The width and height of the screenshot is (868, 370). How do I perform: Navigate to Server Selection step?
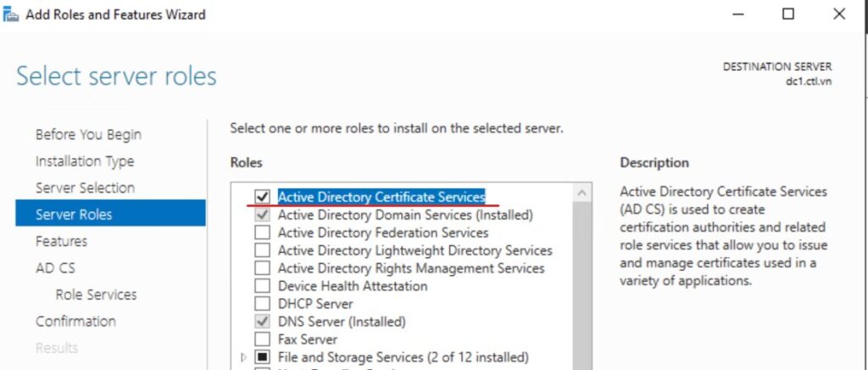(x=85, y=188)
